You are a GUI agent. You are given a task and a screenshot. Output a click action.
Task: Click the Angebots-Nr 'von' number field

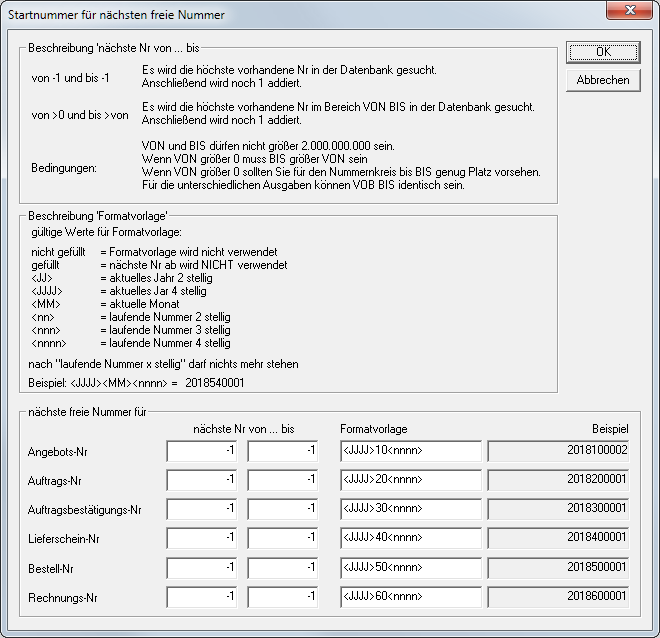coord(202,451)
